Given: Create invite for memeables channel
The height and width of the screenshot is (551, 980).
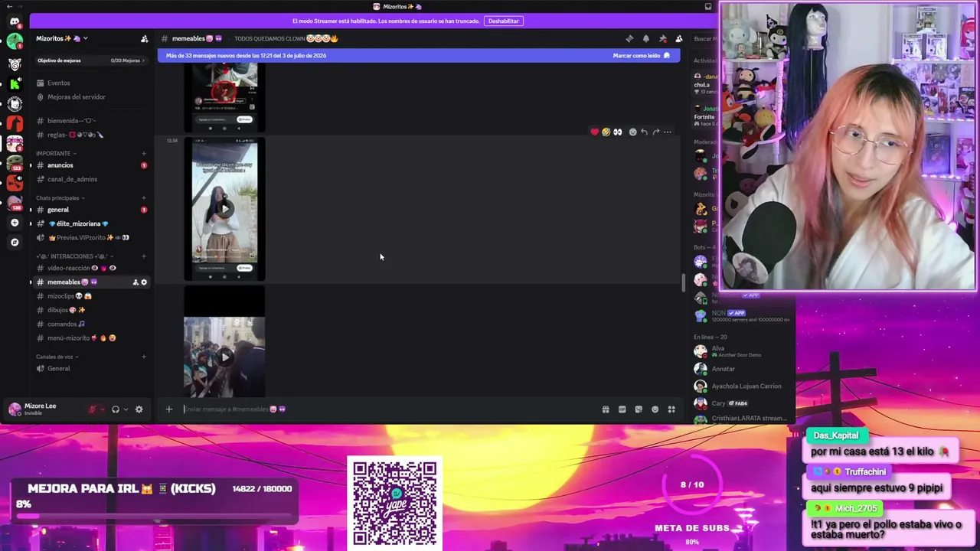Looking at the screenshot, I should (136, 282).
